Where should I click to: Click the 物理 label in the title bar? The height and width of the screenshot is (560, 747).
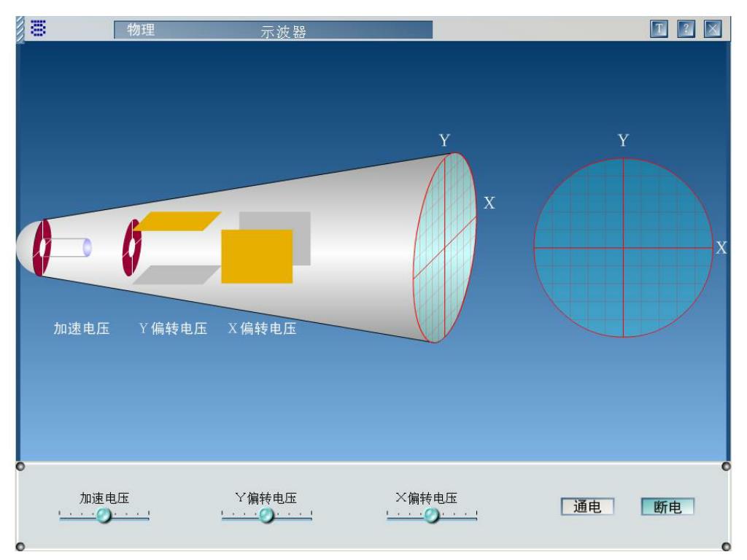click(x=141, y=29)
